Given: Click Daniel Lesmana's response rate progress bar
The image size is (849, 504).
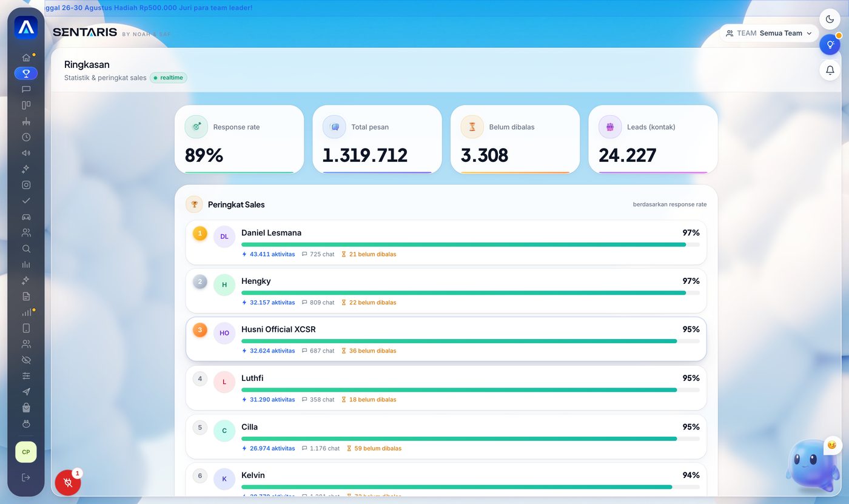Looking at the screenshot, I should [x=471, y=244].
